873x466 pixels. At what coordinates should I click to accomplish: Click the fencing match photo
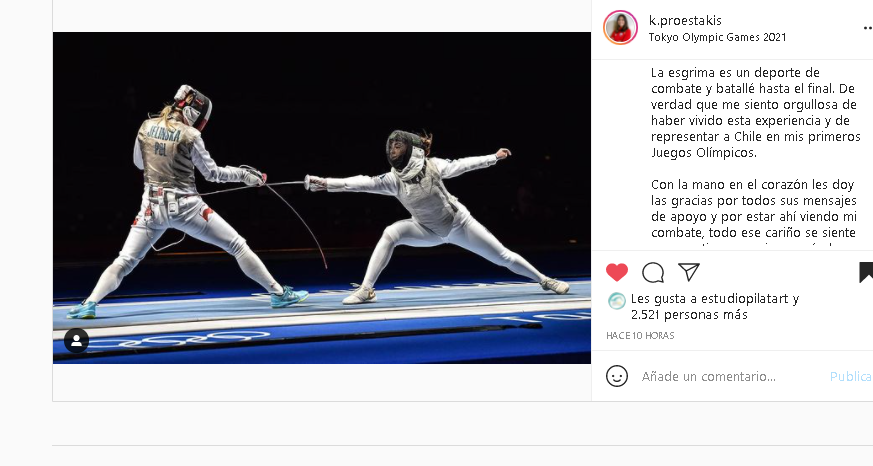coord(322,198)
